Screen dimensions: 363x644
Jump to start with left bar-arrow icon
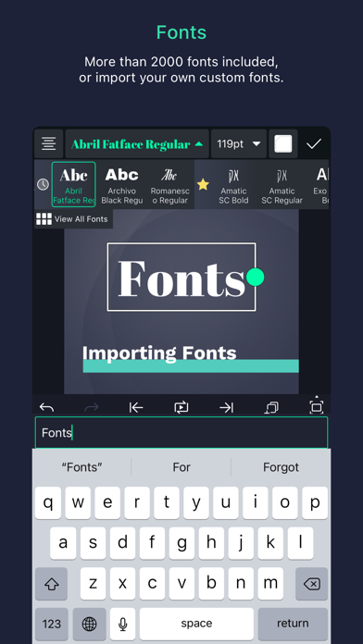(136, 407)
